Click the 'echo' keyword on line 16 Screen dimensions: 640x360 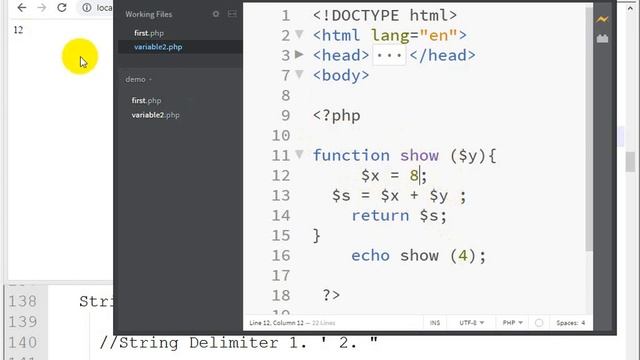pos(370,256)
